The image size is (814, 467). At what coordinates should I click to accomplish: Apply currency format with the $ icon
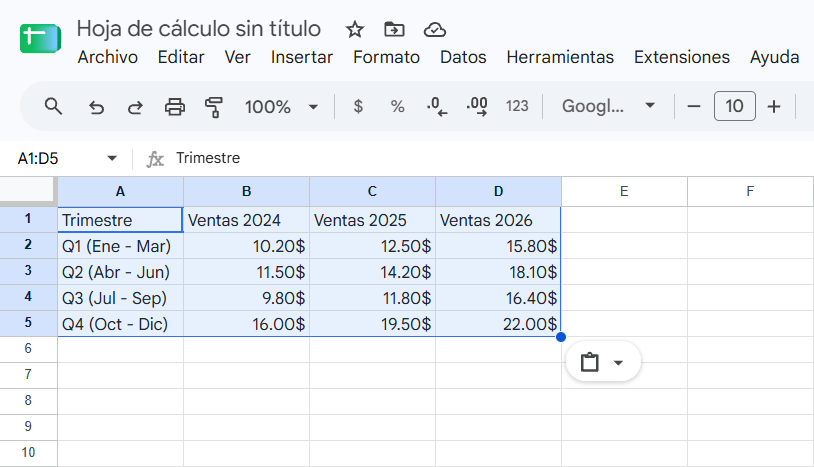click(x=358, y=106)
